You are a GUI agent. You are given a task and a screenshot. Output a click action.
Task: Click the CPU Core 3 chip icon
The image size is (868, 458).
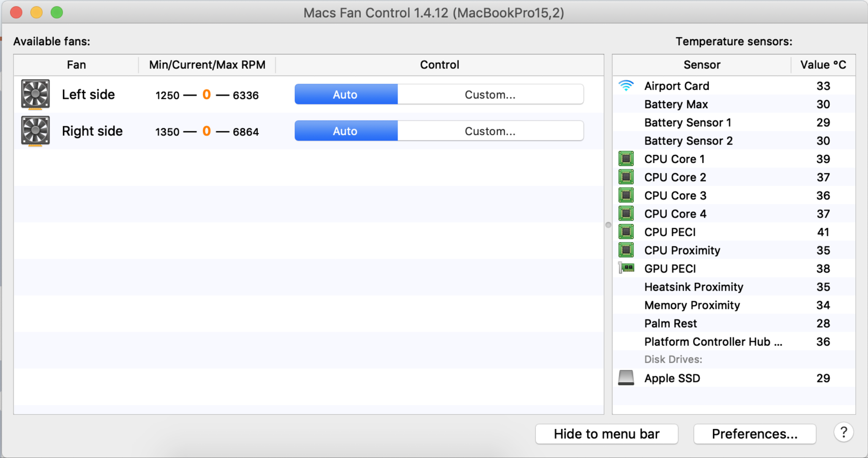(x=626, y=195)
